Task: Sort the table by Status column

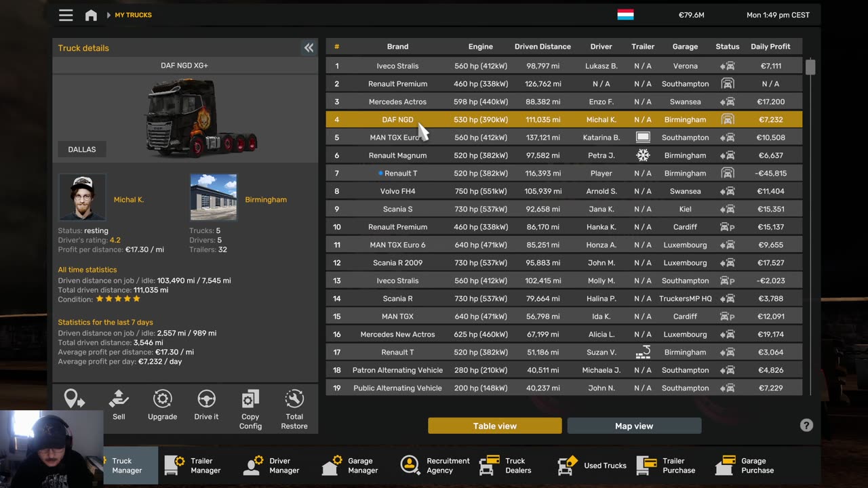Action: [x=728, y=47]
